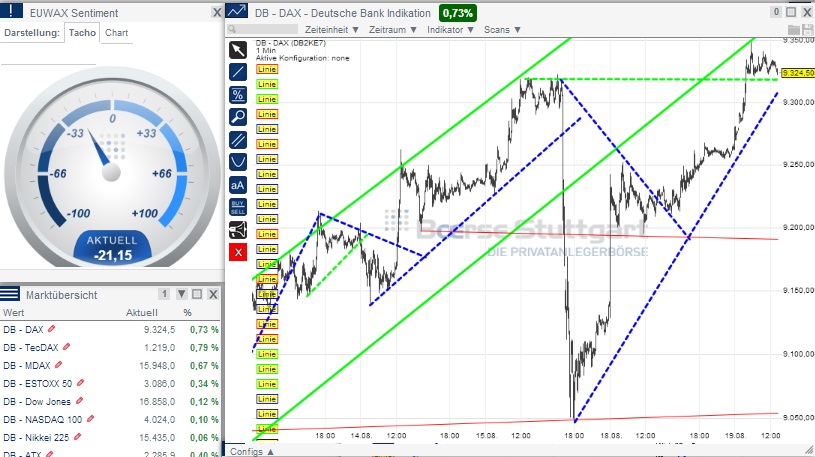
Task: Click the floppy disk save icon
Action: pos(807,30)
